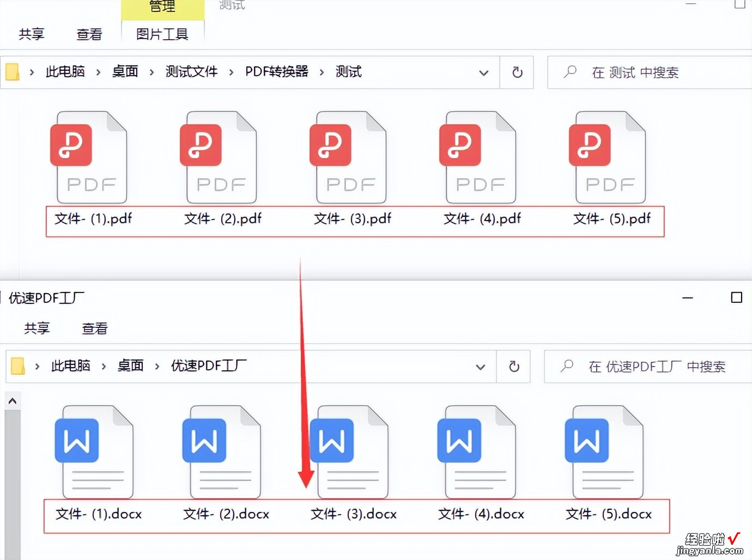Select 文件- (1).docx Word file icon
The image size is (752, 560).
pyautogui.click(x=94, y=452)
